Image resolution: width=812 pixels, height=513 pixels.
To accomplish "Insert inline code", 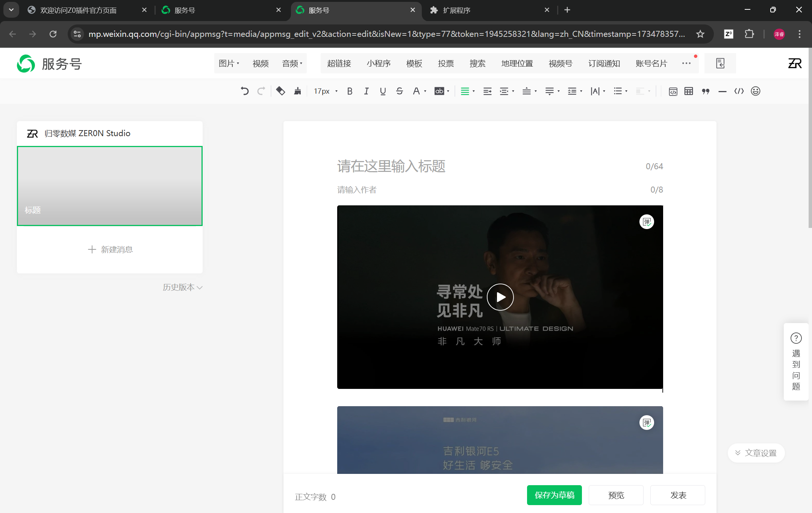I will [x=739, y=91].
